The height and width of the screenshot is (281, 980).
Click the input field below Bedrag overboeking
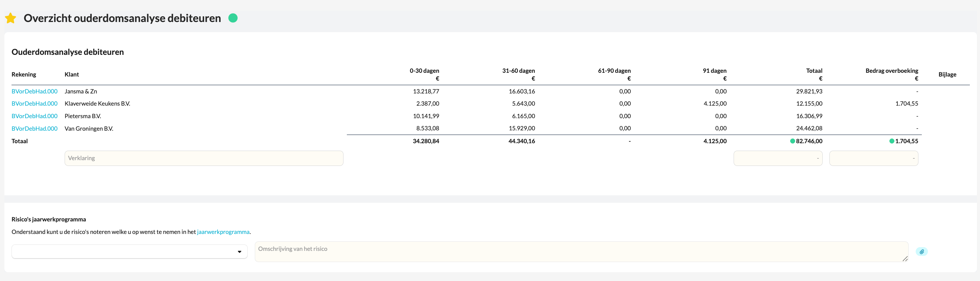(873, 158)
